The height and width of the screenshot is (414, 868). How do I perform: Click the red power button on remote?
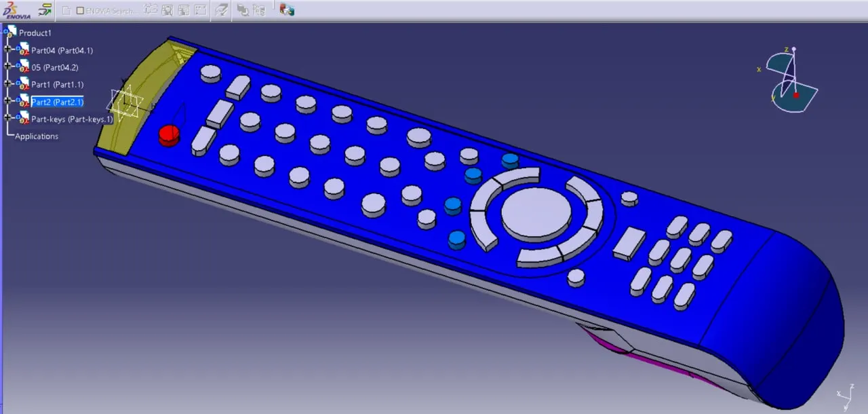click(169, 134)
